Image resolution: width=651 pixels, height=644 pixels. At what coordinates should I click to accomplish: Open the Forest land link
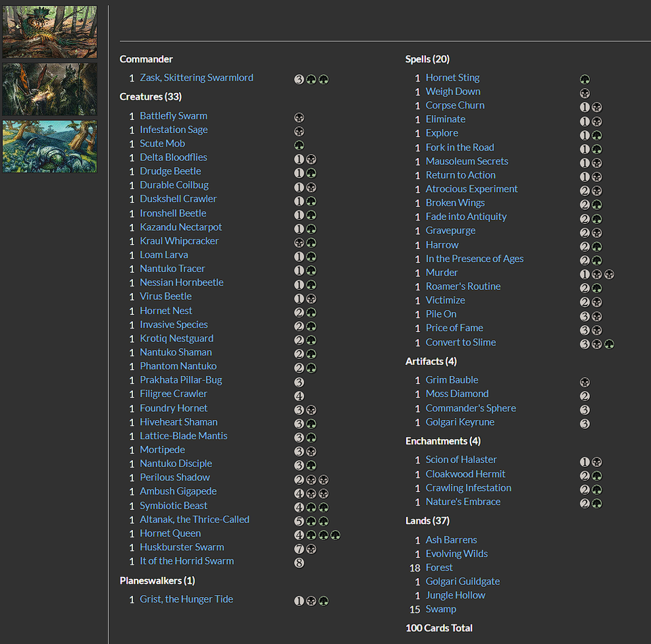coord(439,567)
